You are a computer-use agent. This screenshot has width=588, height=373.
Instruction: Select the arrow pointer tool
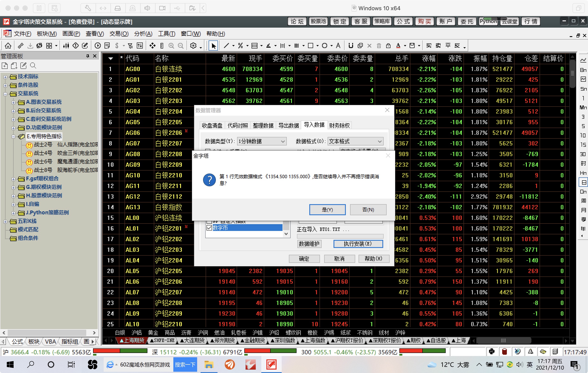tap(213, 46)
